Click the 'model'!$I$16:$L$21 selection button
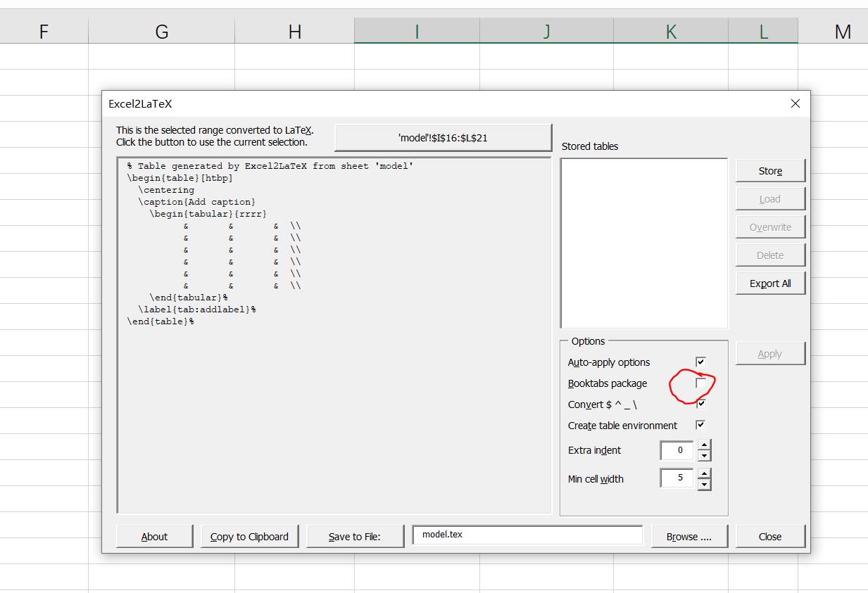 click(x=442, y=137)
